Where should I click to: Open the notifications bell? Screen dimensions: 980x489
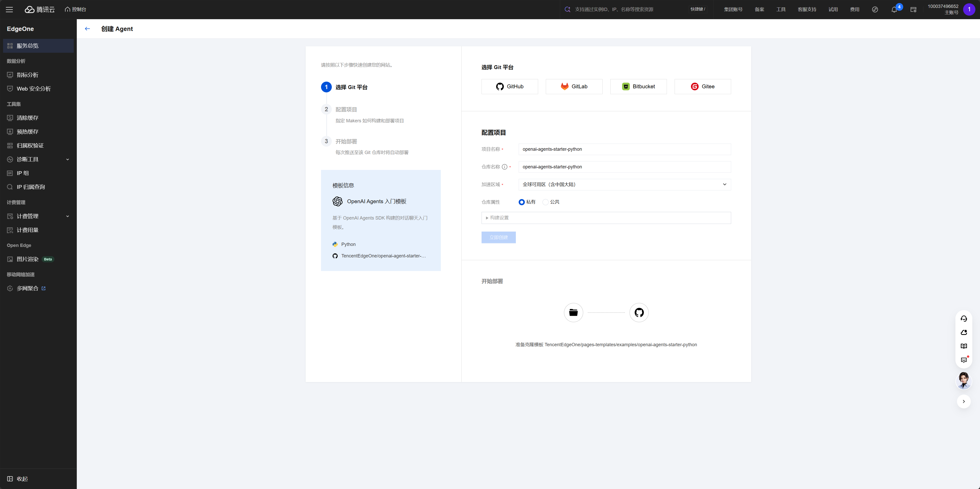[894, 9]
